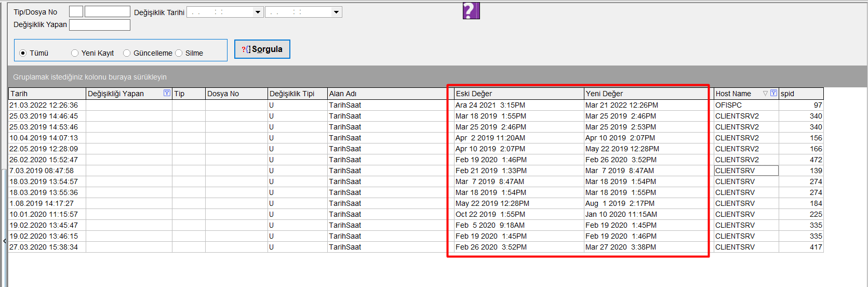The width and height of the screenshot is (868, 287).
Task: Click the focused CLIENTSRV cell in spid 139 row
Action: pos(746,171)
